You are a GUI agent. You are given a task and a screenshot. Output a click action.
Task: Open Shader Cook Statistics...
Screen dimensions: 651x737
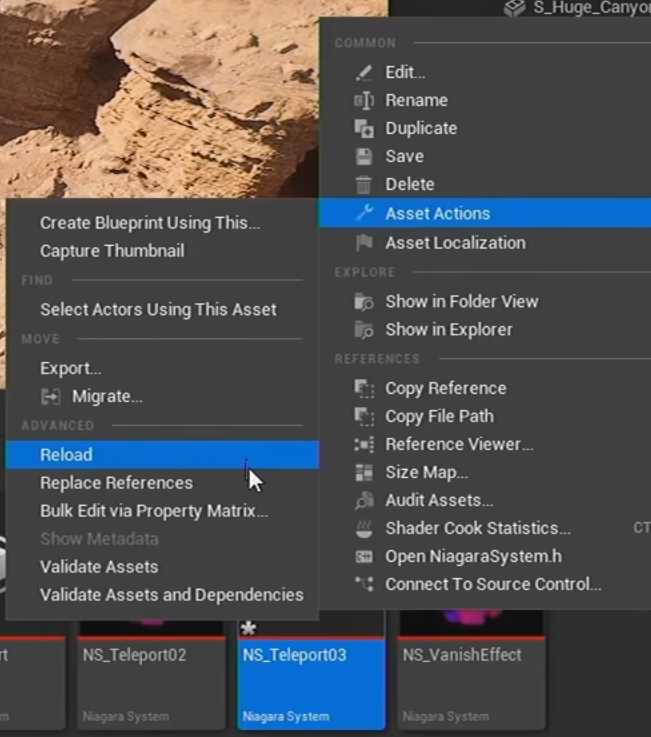tap(485, 528)
